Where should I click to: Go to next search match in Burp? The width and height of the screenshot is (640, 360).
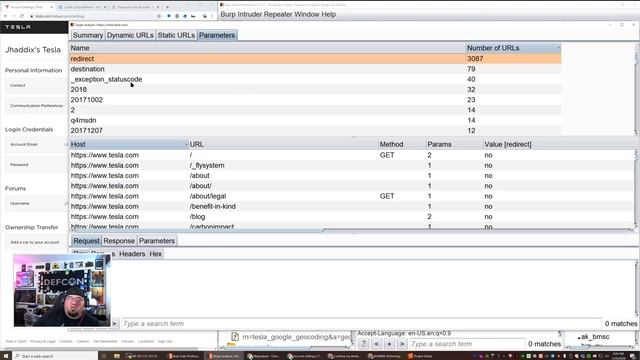[x=402, y=344]
